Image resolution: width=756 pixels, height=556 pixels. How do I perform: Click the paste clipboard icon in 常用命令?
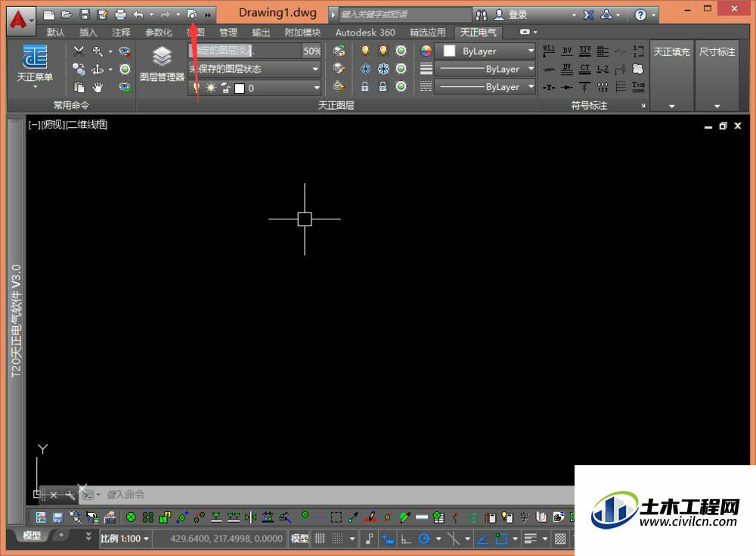79,87
